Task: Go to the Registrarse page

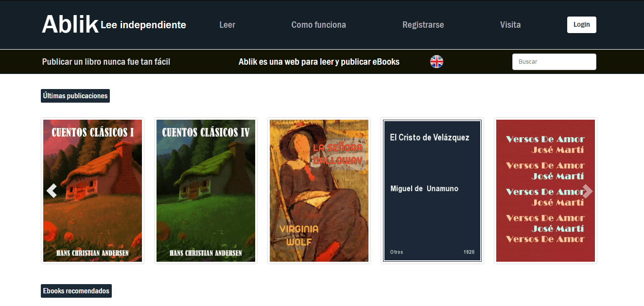Action: coord(423,25)
